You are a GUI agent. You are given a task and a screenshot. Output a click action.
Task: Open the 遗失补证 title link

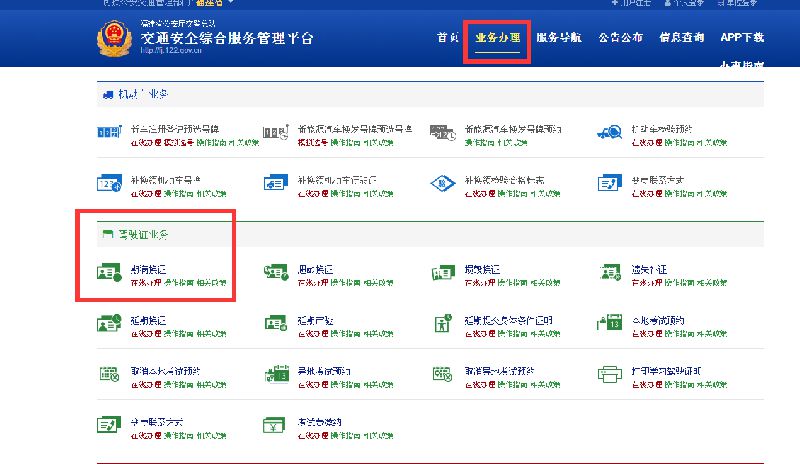tap(649, 270)
